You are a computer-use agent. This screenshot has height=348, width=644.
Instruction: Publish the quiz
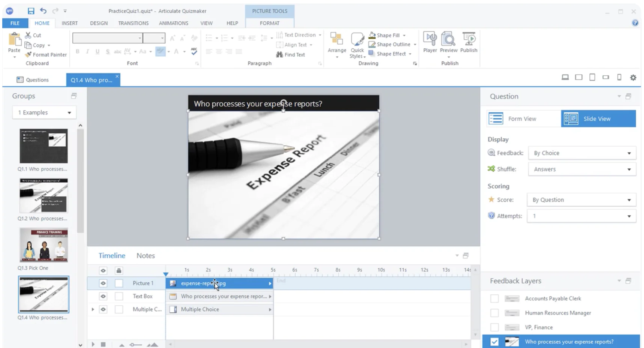469,42
